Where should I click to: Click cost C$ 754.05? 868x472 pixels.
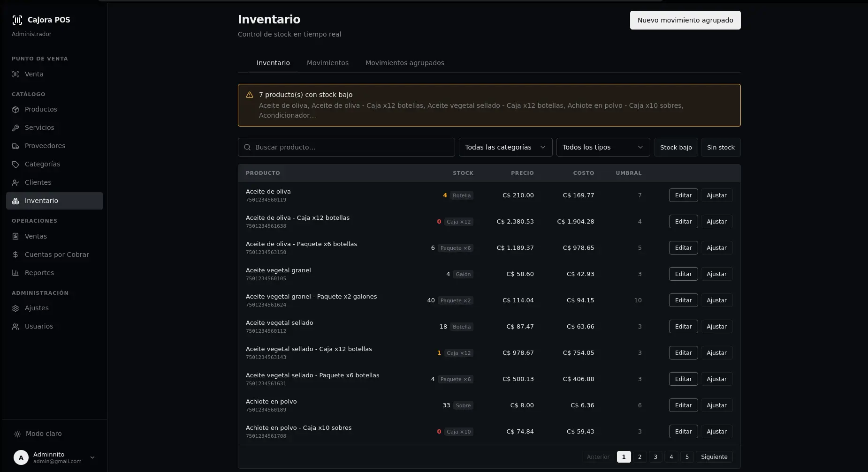tap(578, 353)
